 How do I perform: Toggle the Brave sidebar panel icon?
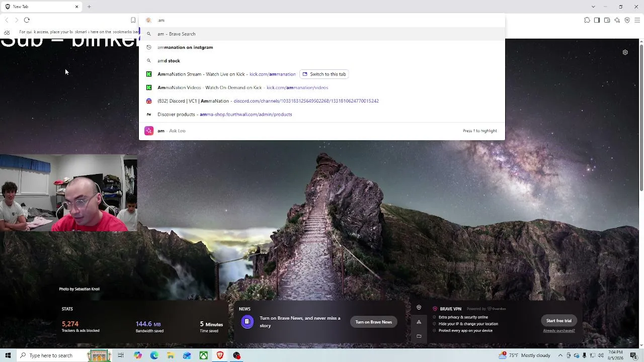pos(597,20)
